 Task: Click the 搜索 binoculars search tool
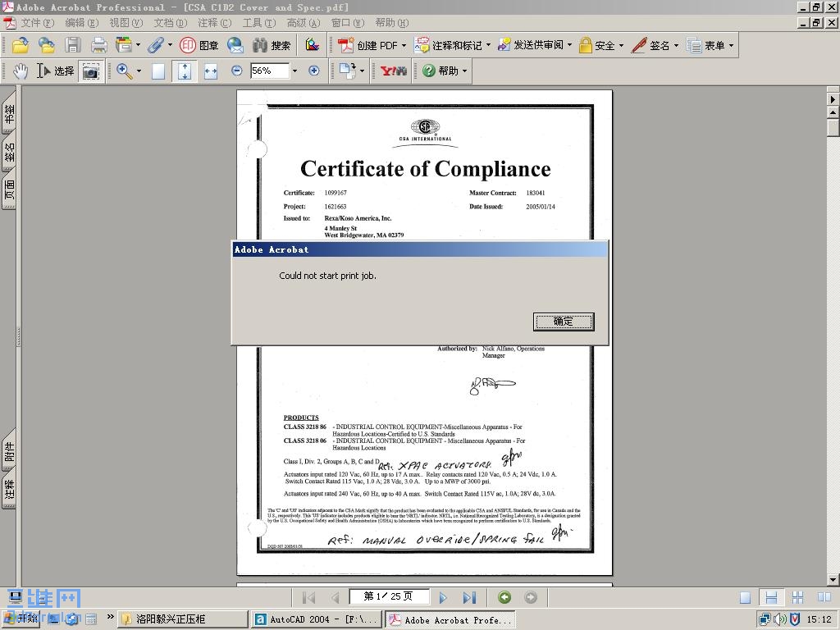tap(272, 46)
